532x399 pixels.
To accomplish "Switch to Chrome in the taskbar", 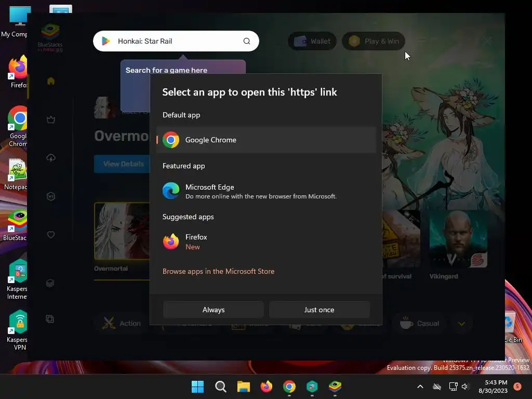I will pyautogui.click(x=289, y=387).
